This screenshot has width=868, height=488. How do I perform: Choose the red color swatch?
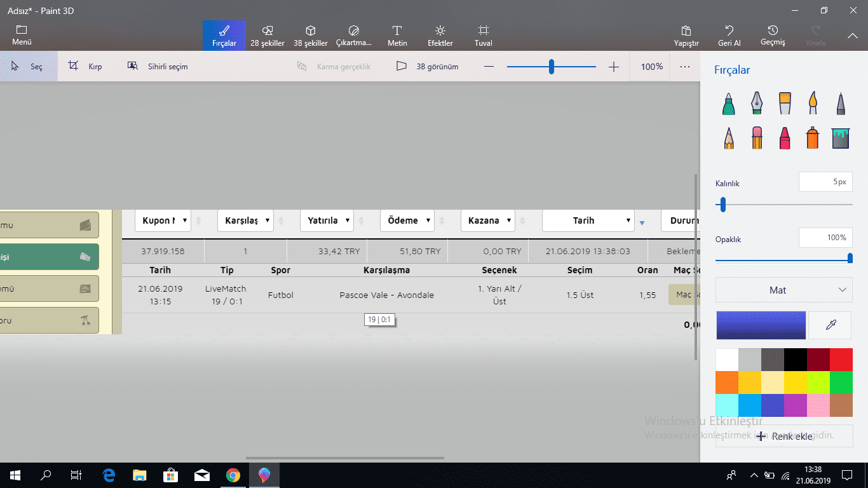pyautogui.click(x=841, y=360)
